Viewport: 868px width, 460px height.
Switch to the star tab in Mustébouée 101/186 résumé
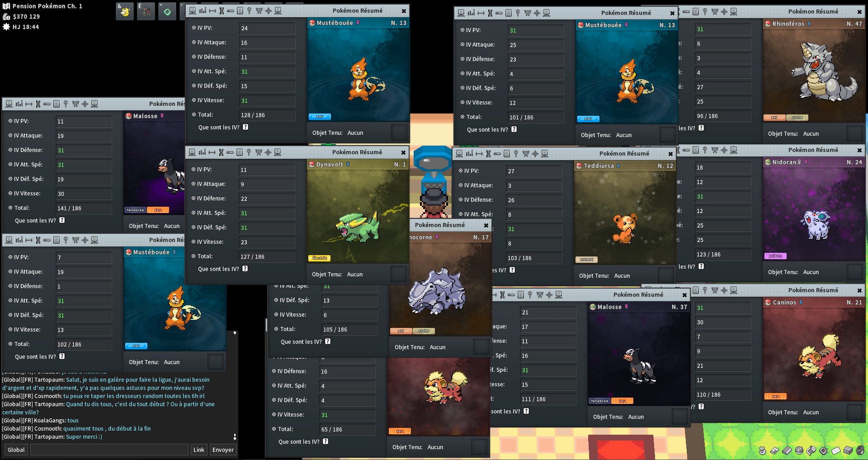click(x=537, y=13)
